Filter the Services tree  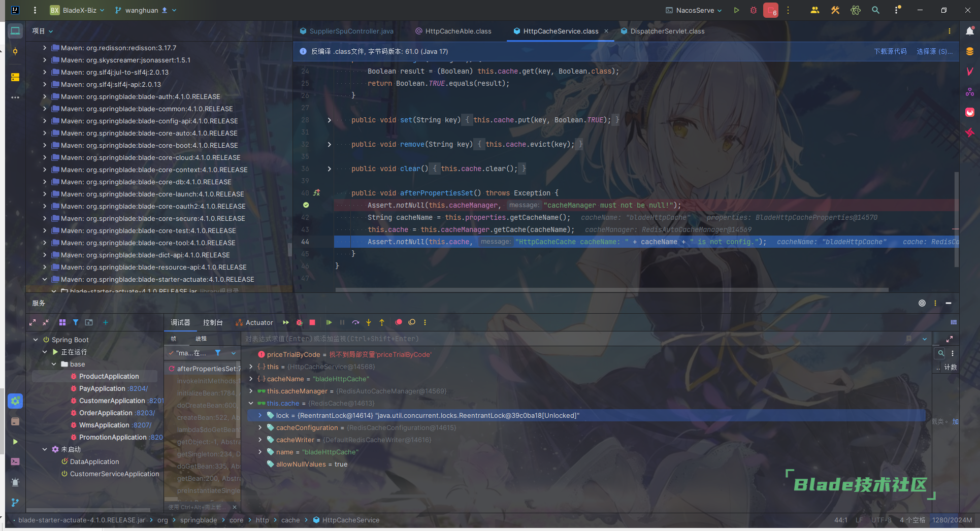(x=76, y=322)
